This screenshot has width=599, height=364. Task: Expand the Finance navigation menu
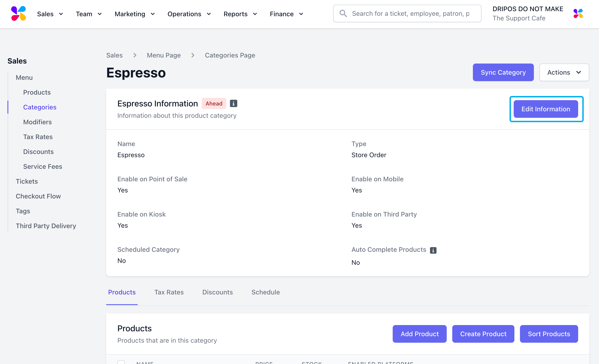tap(286, 14)
